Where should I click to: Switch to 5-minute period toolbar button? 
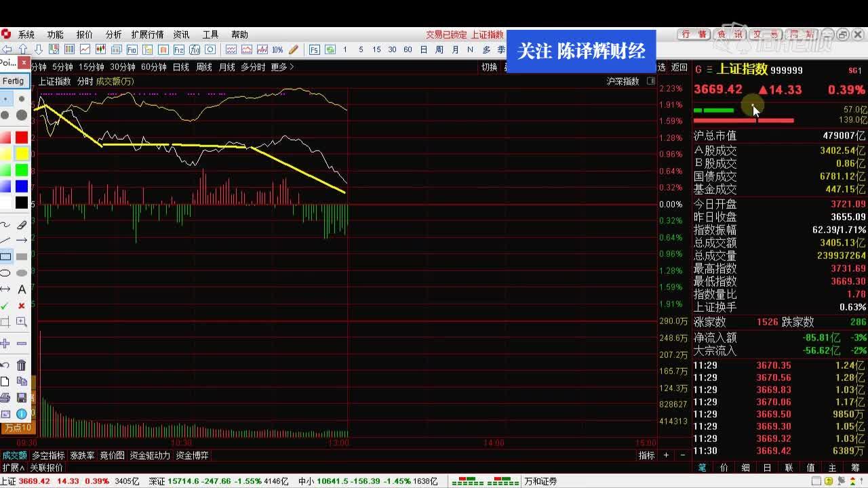361,49
